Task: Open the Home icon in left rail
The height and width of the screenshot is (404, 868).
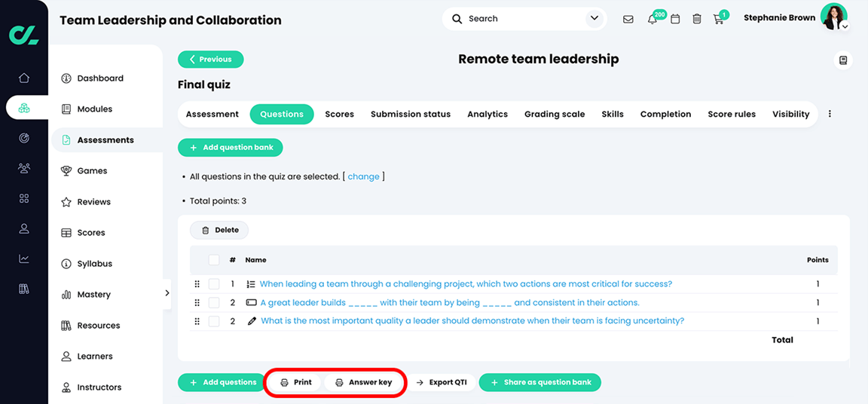Action: [x=24, y=78]
